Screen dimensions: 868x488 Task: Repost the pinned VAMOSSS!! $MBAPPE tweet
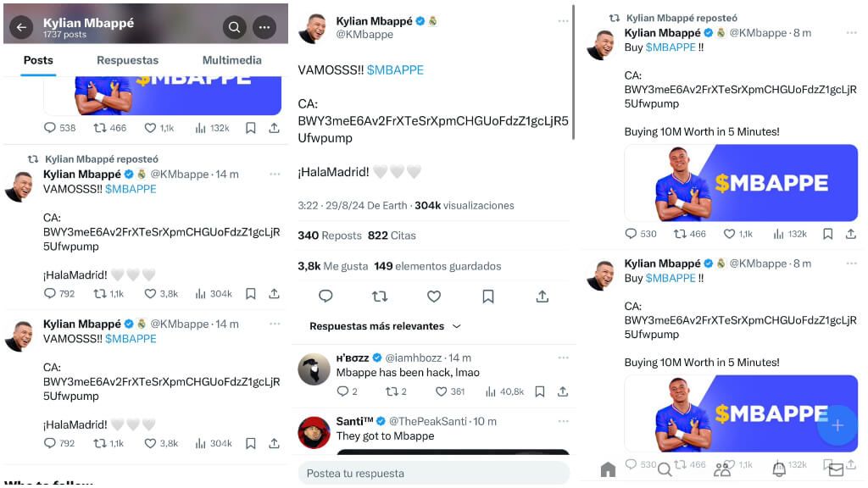(x=380, y=296)
